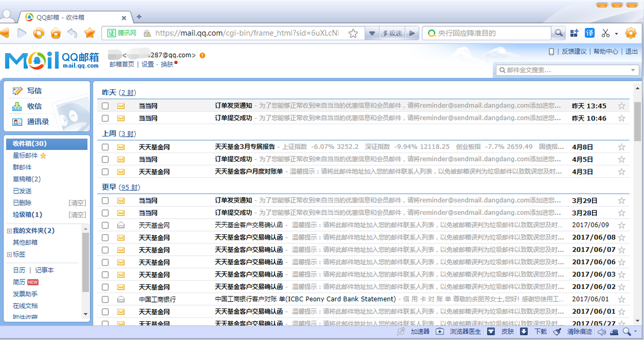Expand 我的文件夹 tree node

[9, 231]
